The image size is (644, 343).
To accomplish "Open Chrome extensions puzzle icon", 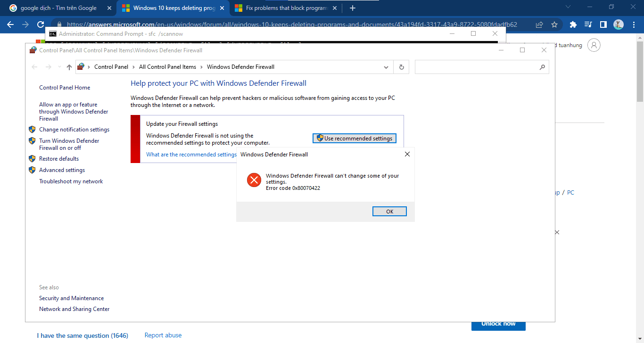I will [573, 24].
